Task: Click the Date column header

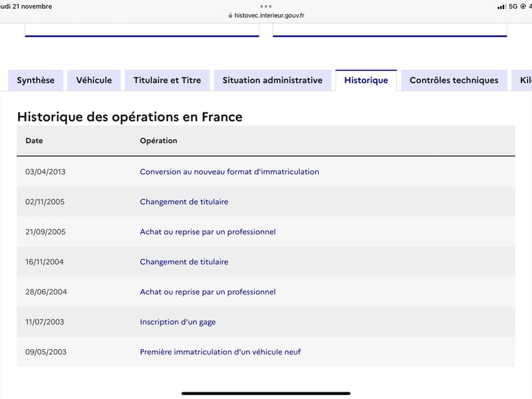Action: (x=35, y=140)
